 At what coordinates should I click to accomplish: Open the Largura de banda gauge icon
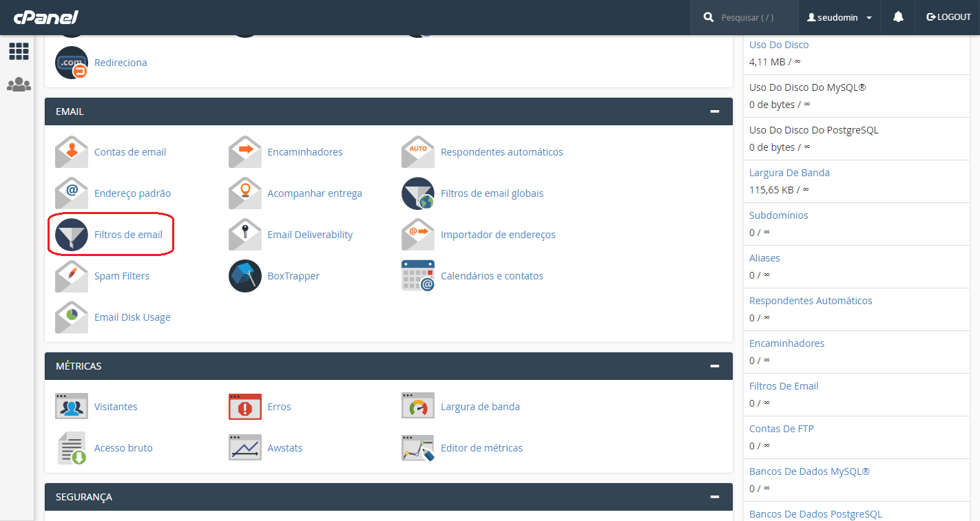(x=418, y=407)
